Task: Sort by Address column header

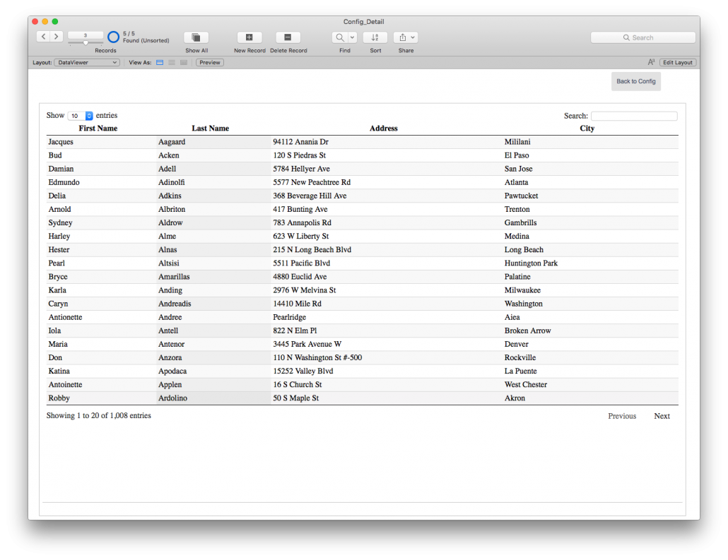Action: tap(384, 128)
